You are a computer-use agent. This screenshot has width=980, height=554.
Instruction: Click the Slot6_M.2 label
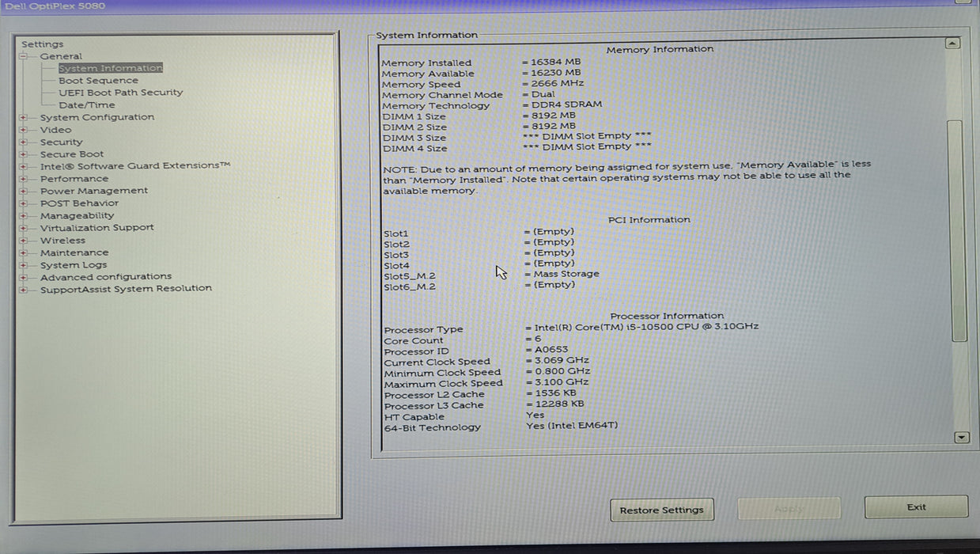pos(410,287)
